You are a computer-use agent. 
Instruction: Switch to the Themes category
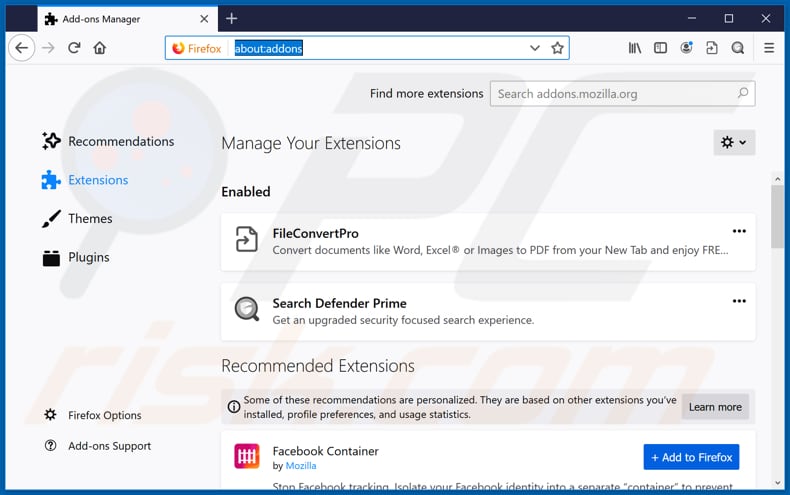click(77, 219)
